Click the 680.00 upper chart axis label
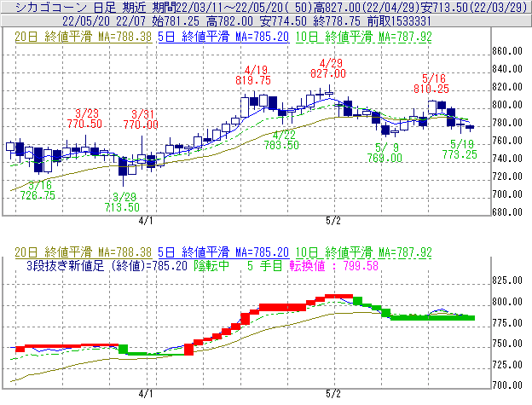532x405 pixels. coord(507,212)
